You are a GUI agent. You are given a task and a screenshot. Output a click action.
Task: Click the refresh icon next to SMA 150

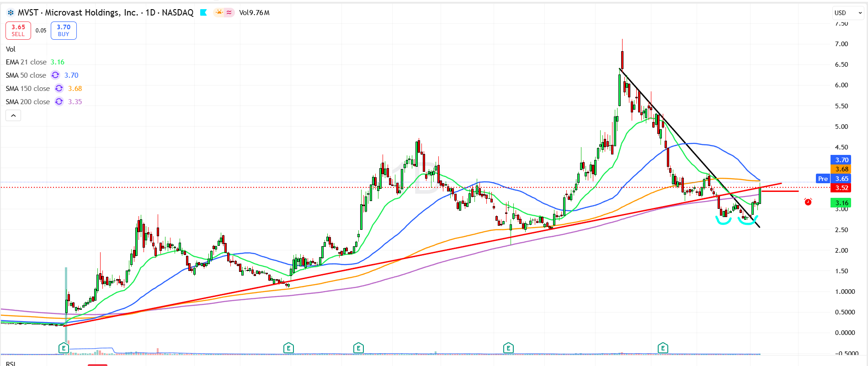[x=59, y=88]
